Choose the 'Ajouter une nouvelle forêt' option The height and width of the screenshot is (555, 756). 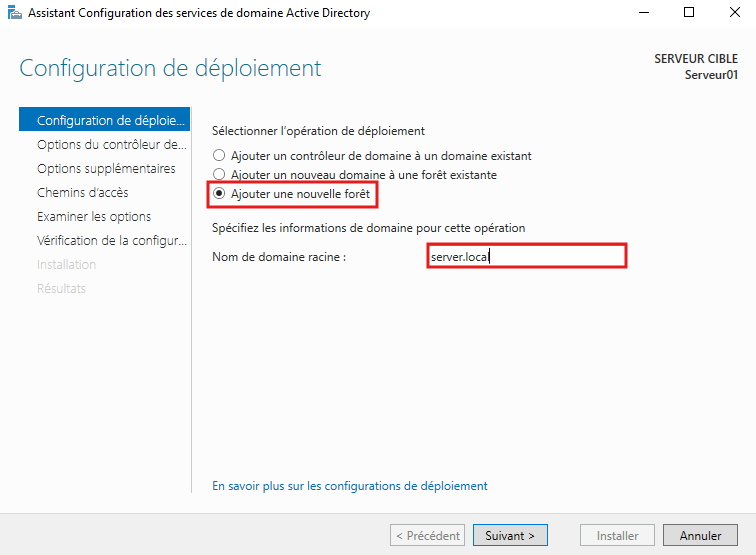220,193
